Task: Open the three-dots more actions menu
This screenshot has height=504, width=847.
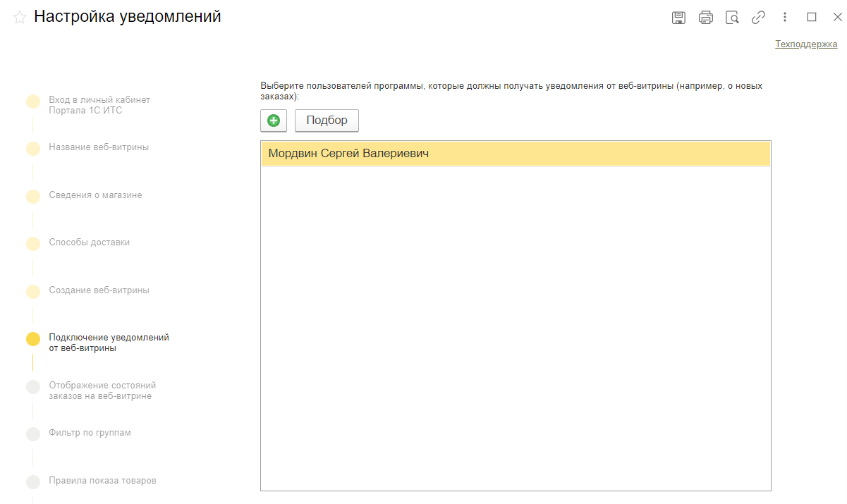Action: click(x=785, y=18)
